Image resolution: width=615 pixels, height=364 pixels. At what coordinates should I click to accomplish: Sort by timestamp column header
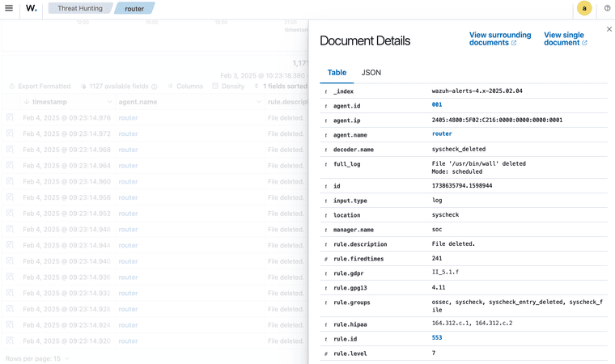point(49,102)
